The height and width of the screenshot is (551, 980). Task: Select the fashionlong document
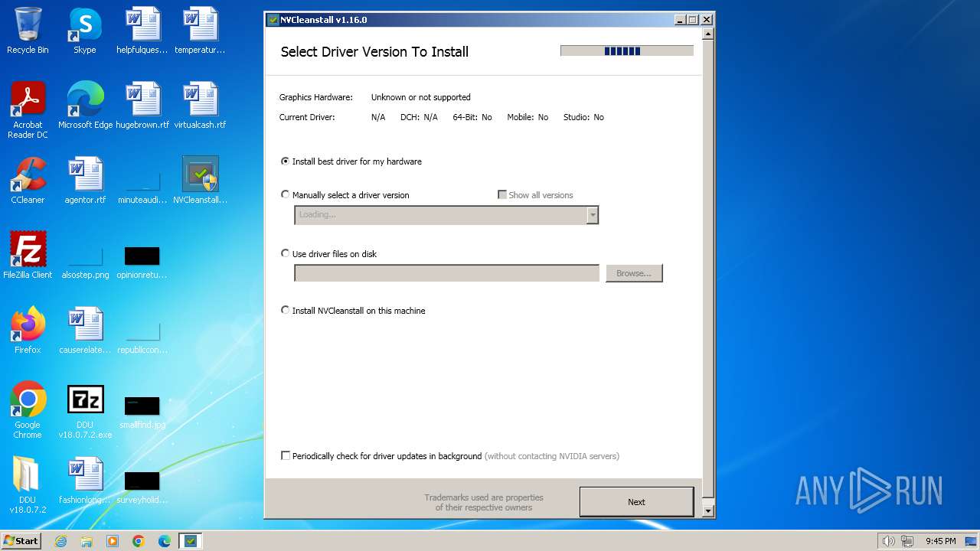[85, 481]
